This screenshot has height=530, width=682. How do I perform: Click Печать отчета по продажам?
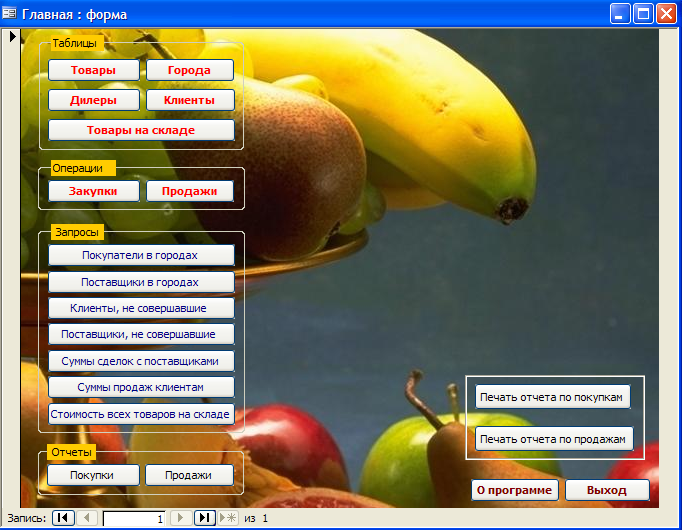click(554, 439)
